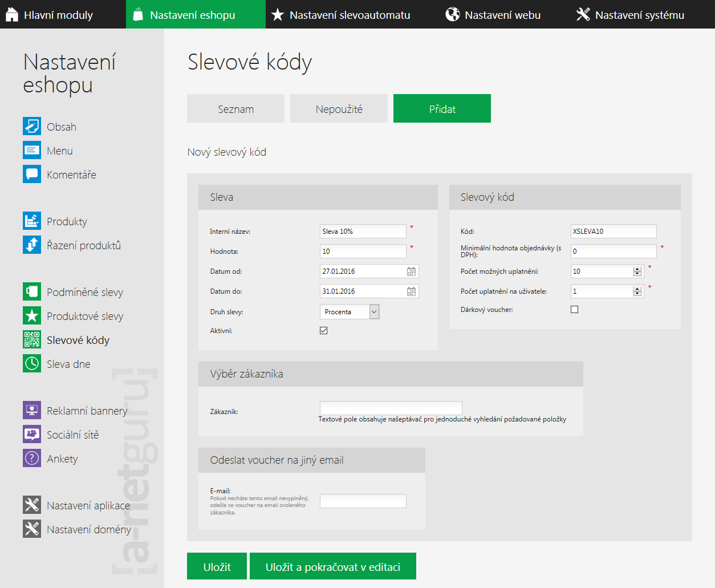The height and width of the screenshot is (588, 715).
Task: Click the Produkty chart icon
Action: pyautogui.click(x=32, y=221)
